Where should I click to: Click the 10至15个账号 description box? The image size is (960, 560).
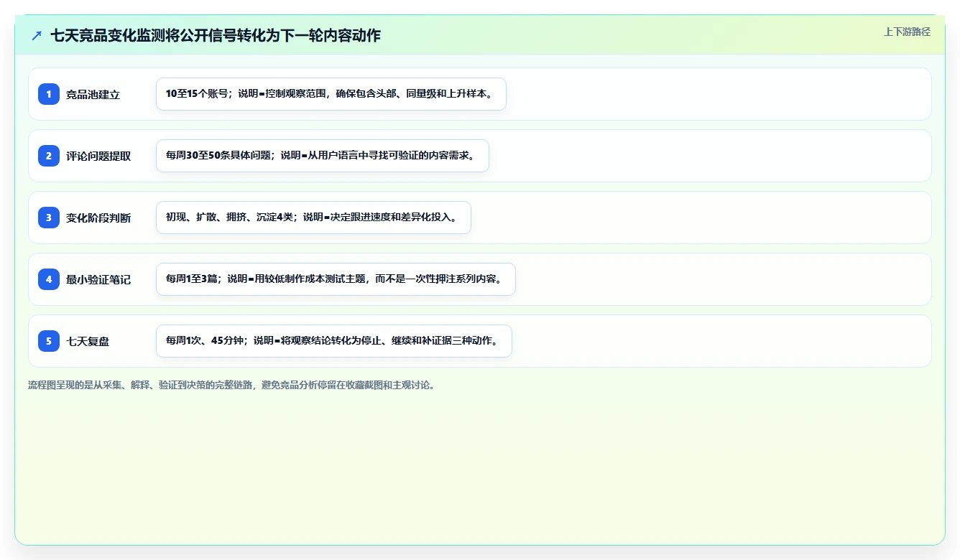pos(331,94)
